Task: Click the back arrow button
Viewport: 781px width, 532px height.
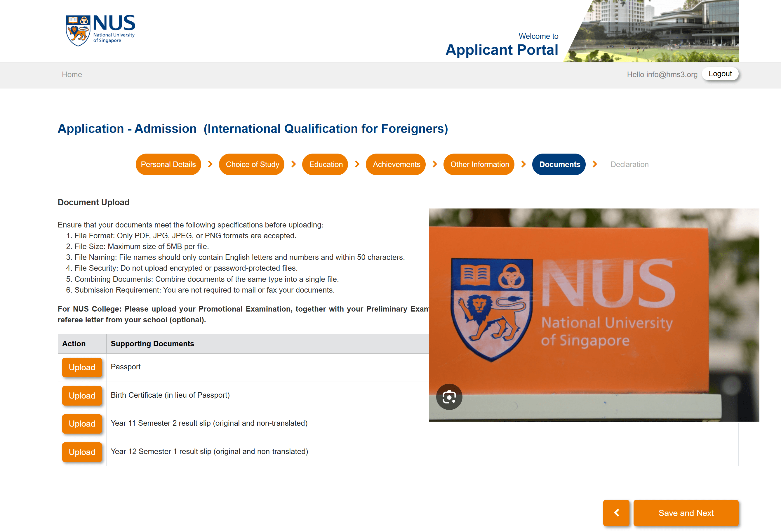Action: [x=616, y=512]
